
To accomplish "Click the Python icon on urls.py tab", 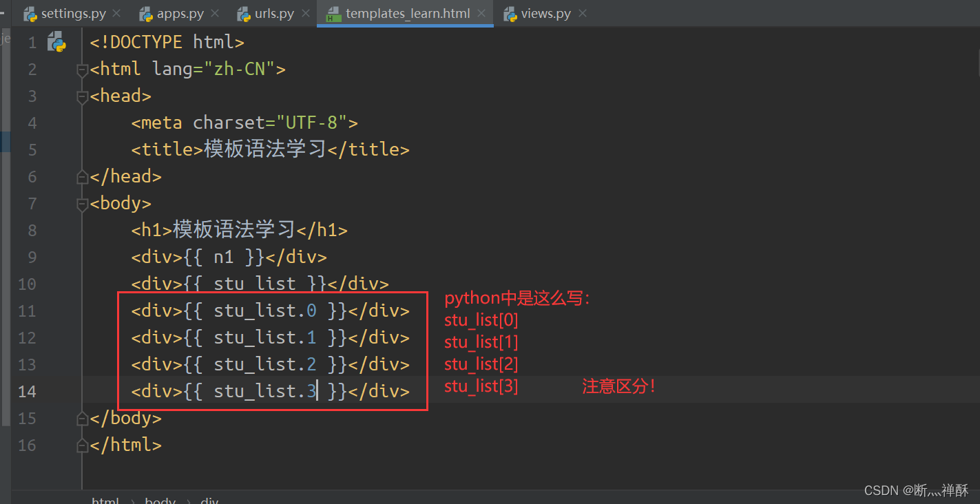I will click(244, 14).
